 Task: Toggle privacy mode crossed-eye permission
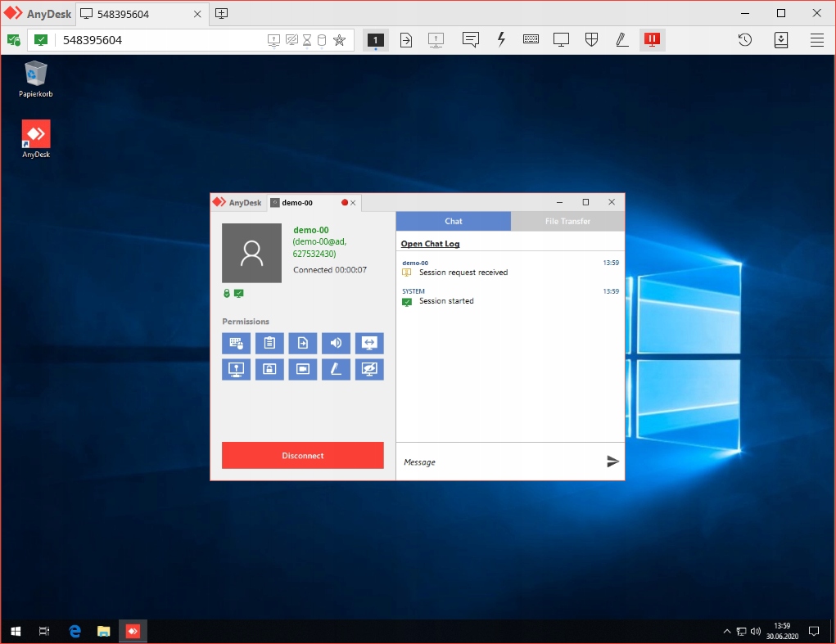[x=369, y=370]
